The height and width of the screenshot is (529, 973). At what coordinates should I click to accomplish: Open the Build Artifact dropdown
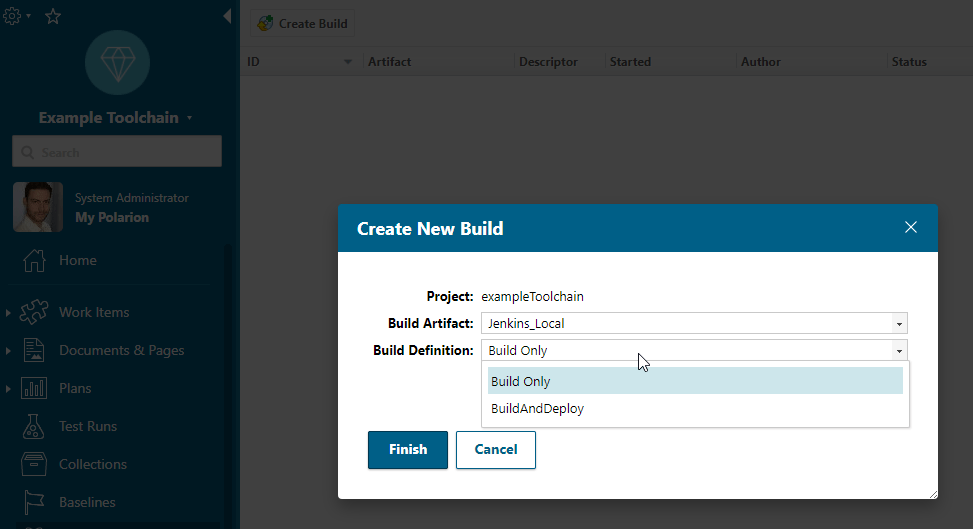click(x=899, y=323)
